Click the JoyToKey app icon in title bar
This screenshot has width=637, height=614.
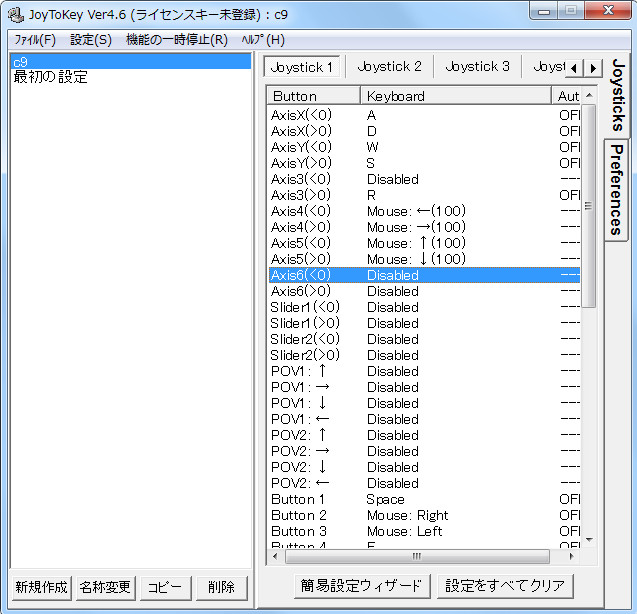pos(15,15)
